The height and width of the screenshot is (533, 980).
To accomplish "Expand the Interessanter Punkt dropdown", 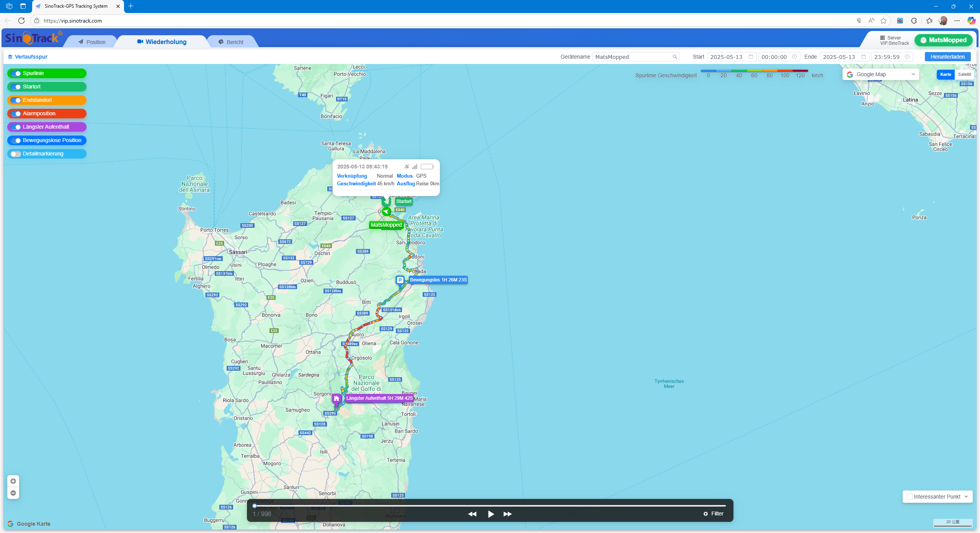I will tap(966, 497).
